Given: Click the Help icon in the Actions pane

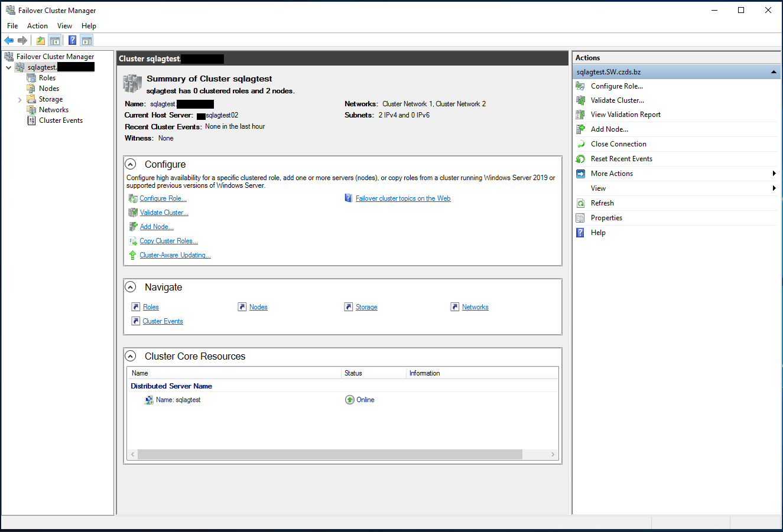Looking at the screenshot, I should [x=580, y=233].
